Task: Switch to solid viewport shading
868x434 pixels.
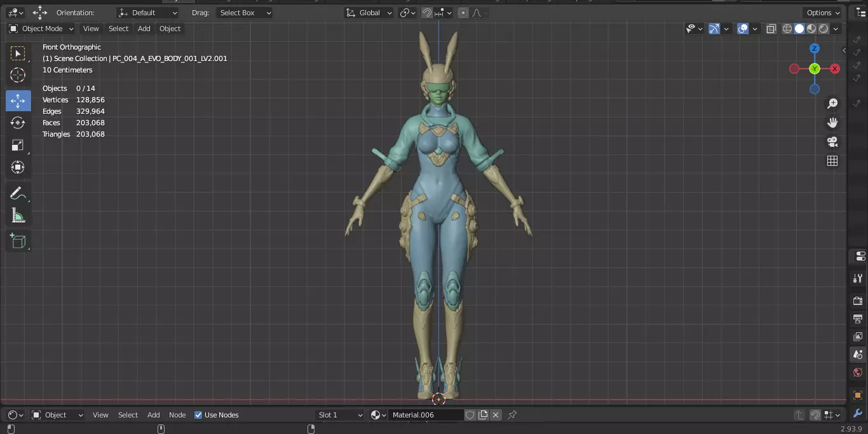Action: (x=799, y=29)
